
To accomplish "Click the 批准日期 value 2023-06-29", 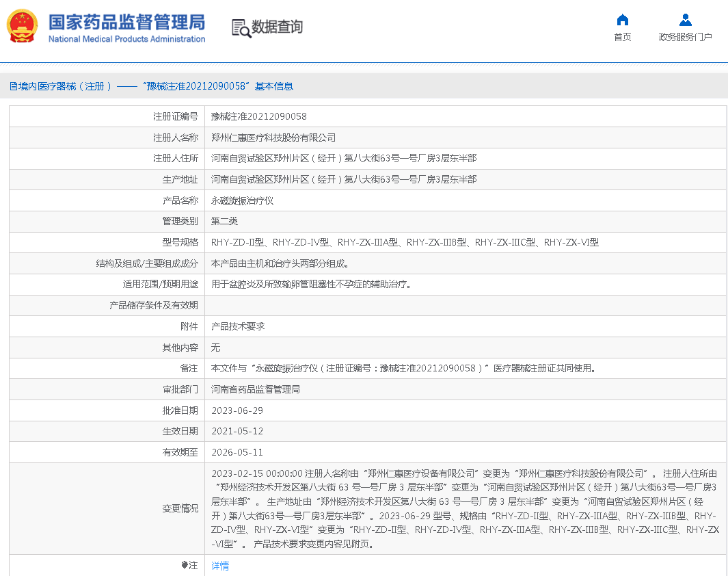I will click(x=237, y=410).
